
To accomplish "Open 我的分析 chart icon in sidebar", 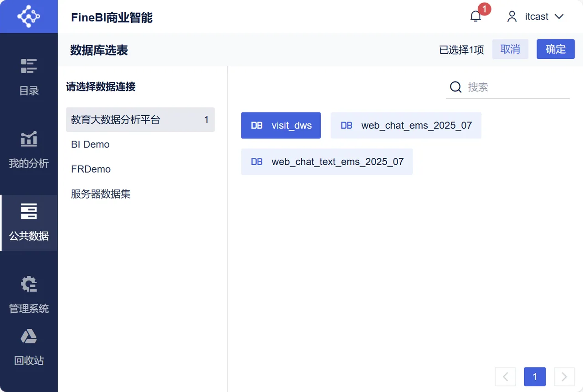I will (x=29, y=139).
